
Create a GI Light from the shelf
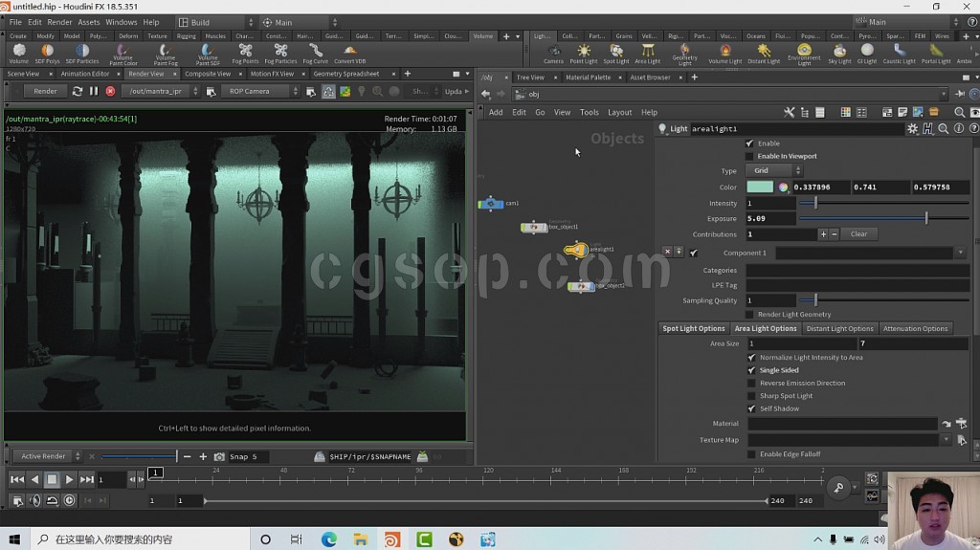[x=867, y=54]
